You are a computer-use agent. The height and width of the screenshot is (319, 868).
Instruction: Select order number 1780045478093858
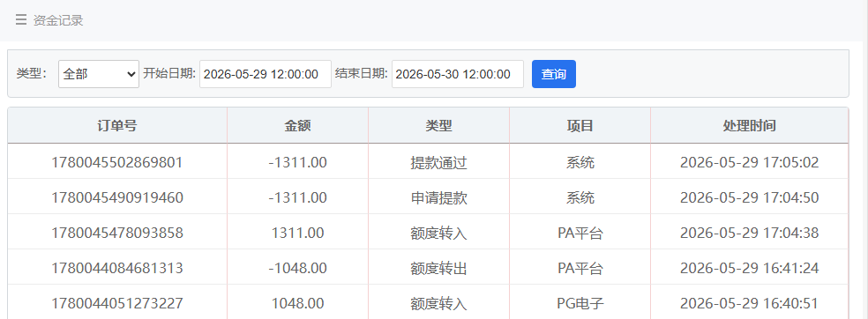tap(117, 233)
